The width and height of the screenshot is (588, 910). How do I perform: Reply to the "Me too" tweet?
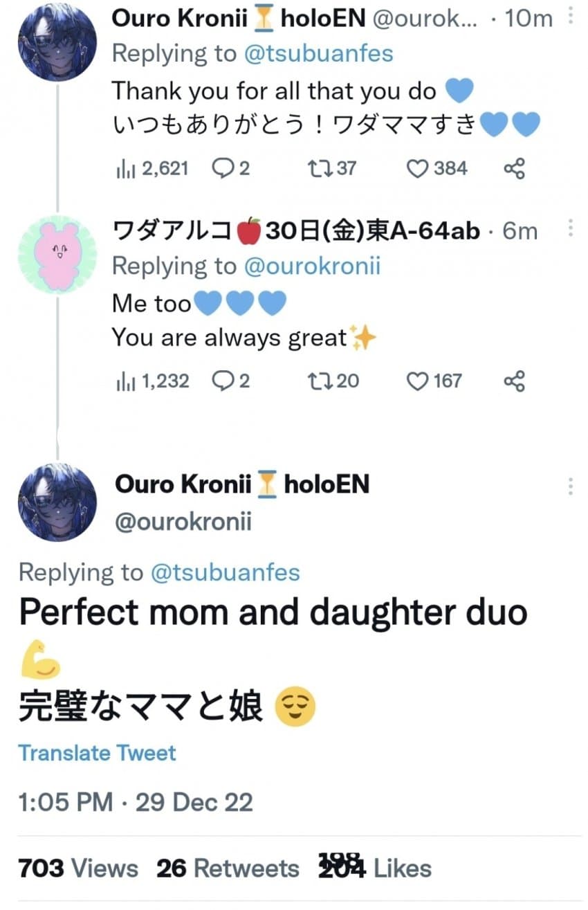223,381
